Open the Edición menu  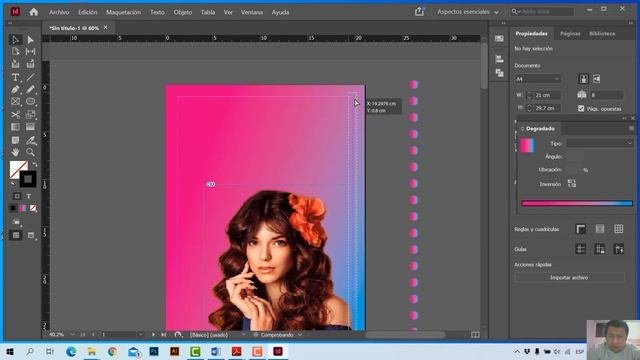[x=88, y=12]
